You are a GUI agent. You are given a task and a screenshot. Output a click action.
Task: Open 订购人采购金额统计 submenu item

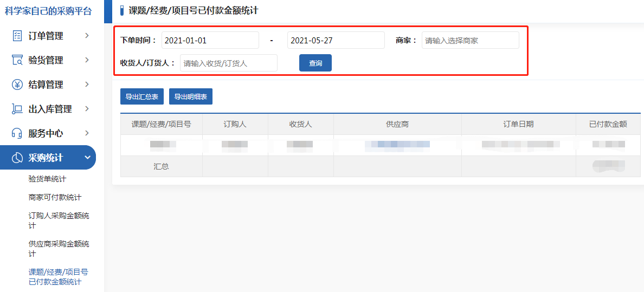pos(59,220)
